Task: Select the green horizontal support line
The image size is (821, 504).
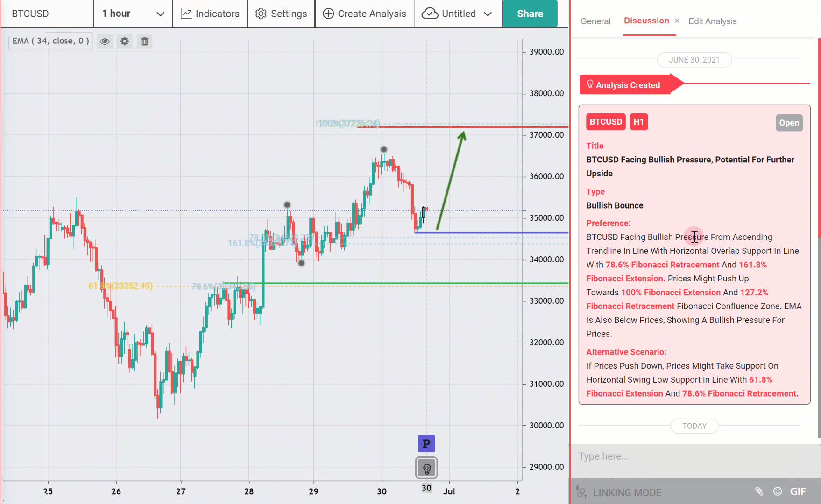Action: (x=396, y=283)
